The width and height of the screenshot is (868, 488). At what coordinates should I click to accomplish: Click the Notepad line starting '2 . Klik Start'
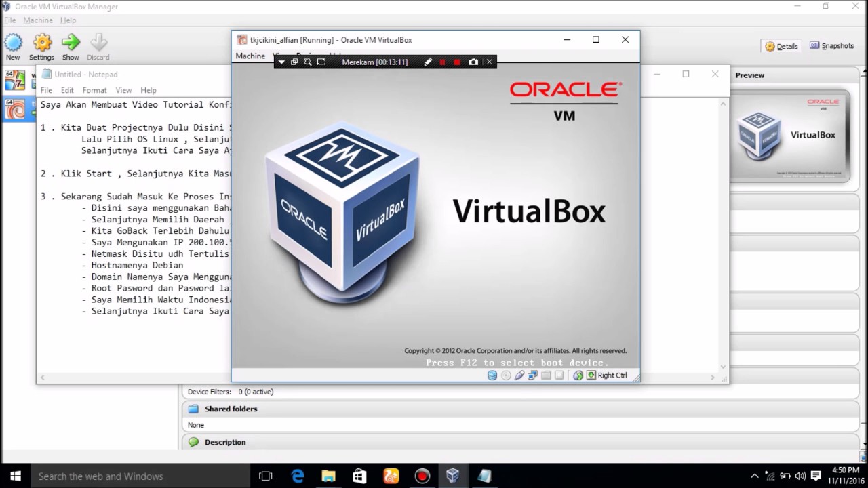[x=136, y=174]
